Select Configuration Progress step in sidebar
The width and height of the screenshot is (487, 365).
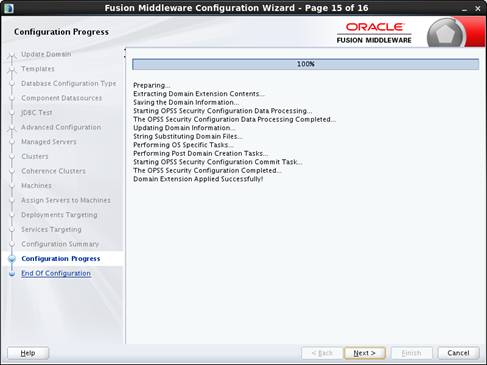tap(61, 259)
